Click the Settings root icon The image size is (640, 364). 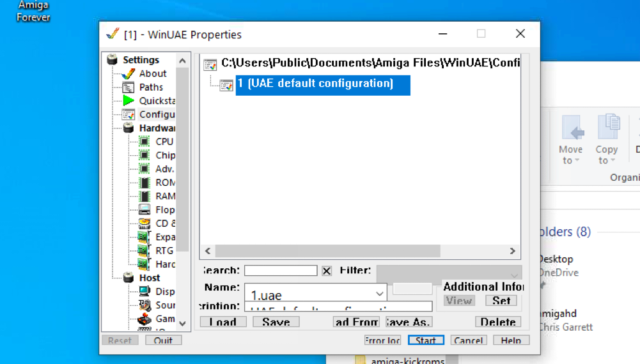[x=112, y=60]
